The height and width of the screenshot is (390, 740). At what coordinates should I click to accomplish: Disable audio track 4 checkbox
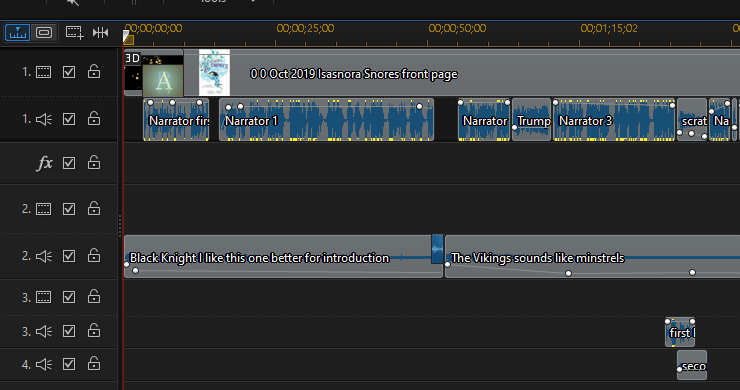tap(69, 364)
